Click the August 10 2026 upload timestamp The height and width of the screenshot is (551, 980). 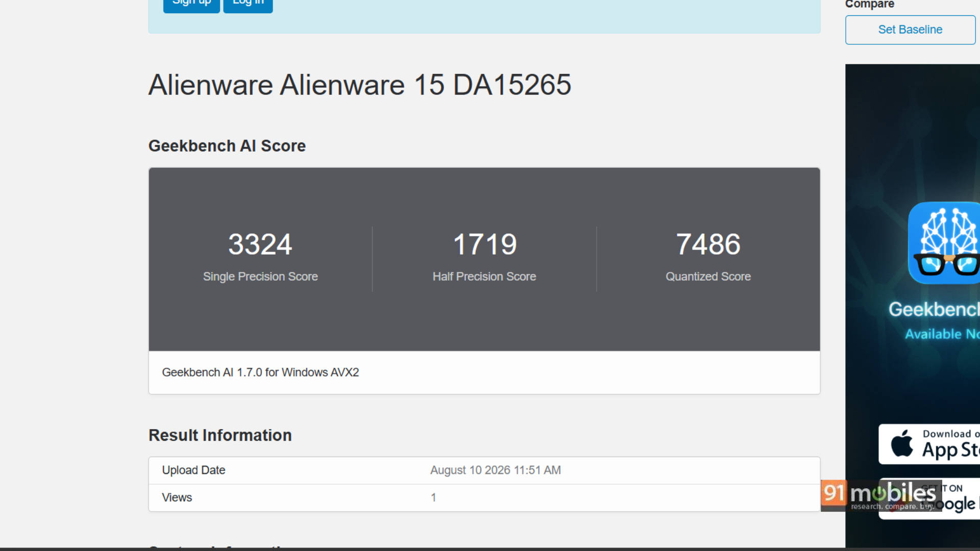coord(496,470)
